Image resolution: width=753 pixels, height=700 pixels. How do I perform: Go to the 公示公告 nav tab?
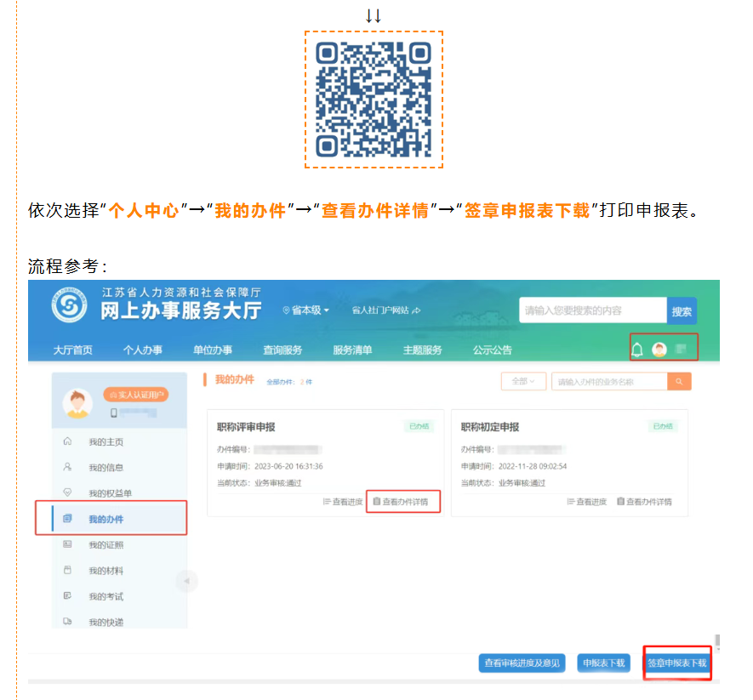(x=493, y=350)
